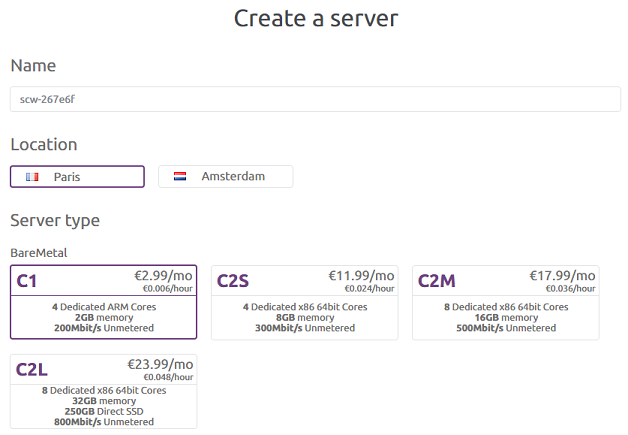Click '300Mbit/s Unmetered' text
Viewport: 628px width, 435px height.
pyautogui.click(x=305, y=328)
